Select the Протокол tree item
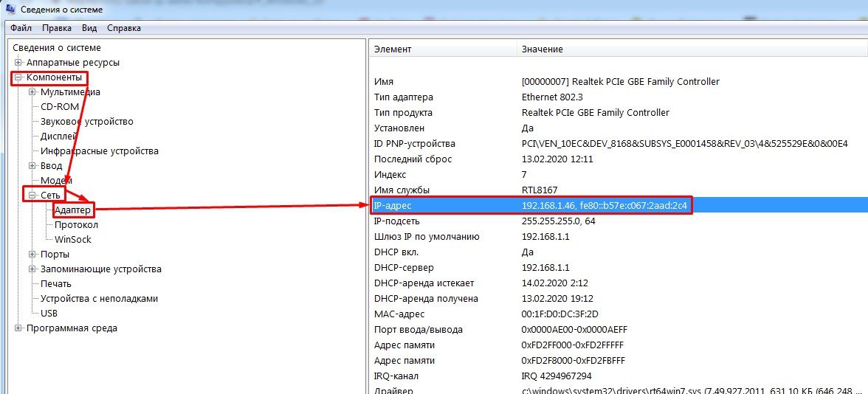This screenshot has height=394, width=868. (77, 224)
